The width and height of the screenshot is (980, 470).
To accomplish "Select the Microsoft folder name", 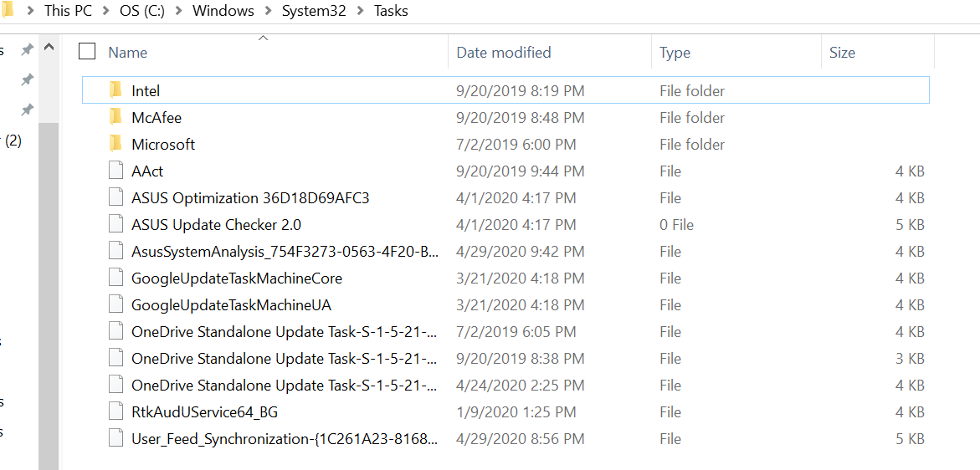I will 163,145.
